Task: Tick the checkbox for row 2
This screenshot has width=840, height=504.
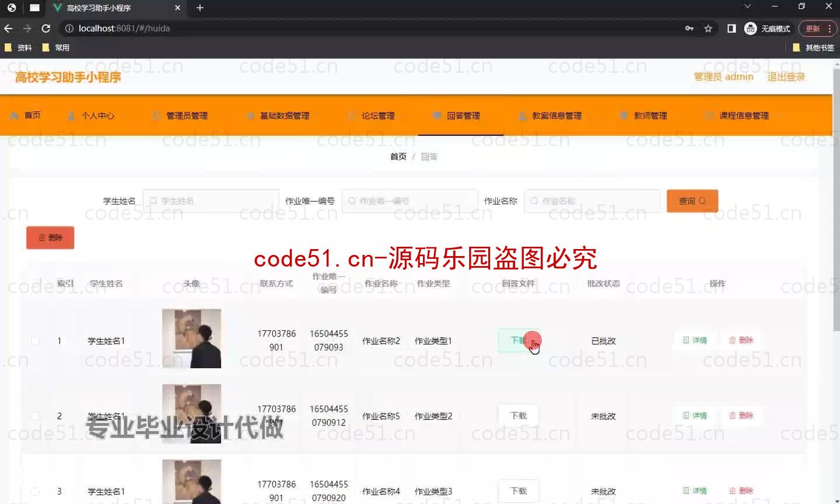Action: [35, 416]
